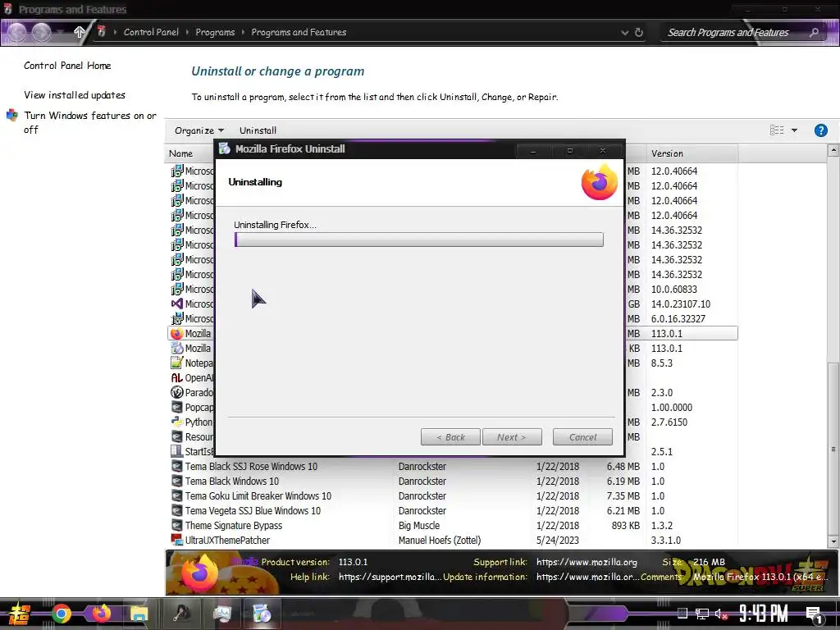Viewport: 840px width, 630px height.
Task: Click the list scroll up arrow
Action: 833,151
